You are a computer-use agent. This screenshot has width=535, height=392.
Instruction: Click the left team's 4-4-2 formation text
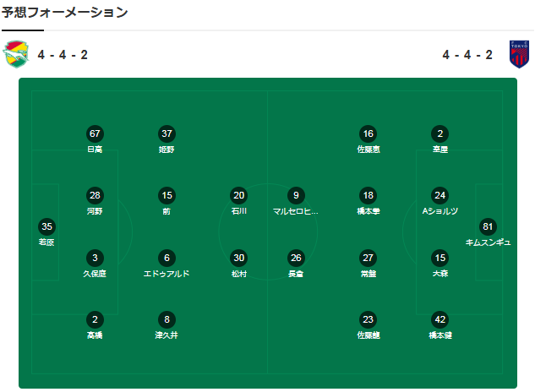pyautogui.click(x=62, y=55)
